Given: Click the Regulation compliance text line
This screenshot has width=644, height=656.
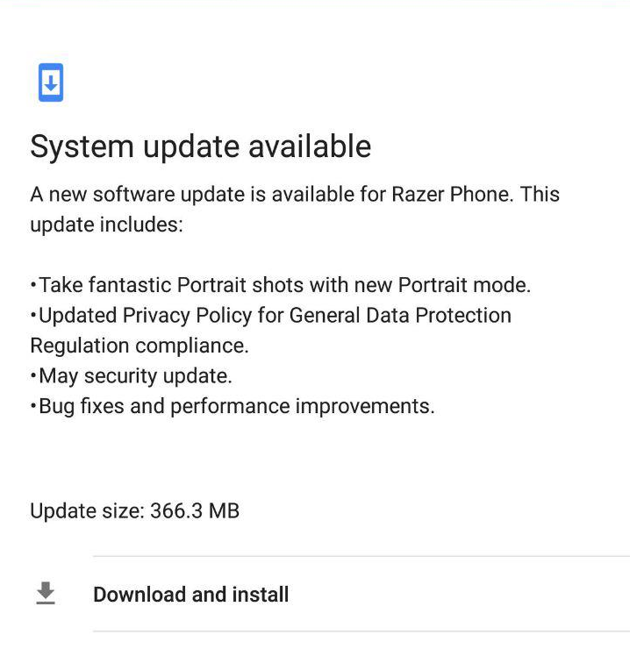Looking at the screenshot, I should point(140,346).
